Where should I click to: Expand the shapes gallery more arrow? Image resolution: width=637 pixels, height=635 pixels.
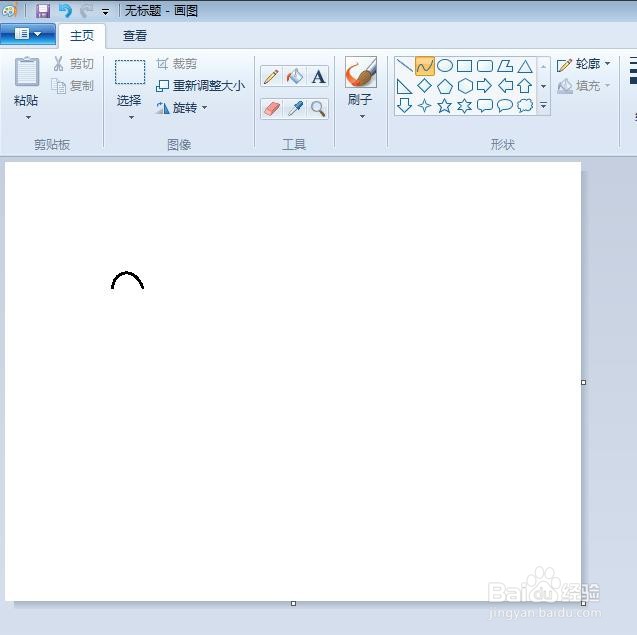pyautogui.click(x=544, y=106)
